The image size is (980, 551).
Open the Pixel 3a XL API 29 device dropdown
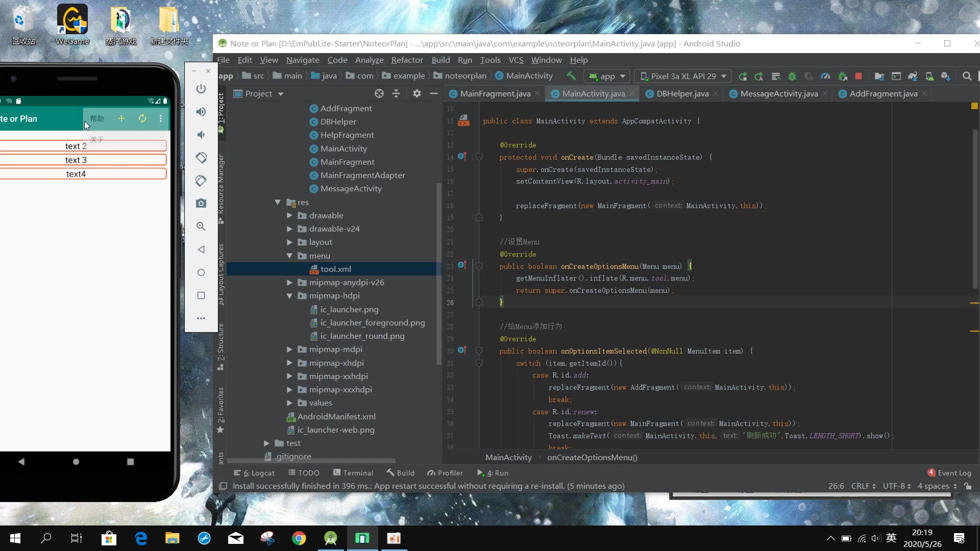click(683, 76)
